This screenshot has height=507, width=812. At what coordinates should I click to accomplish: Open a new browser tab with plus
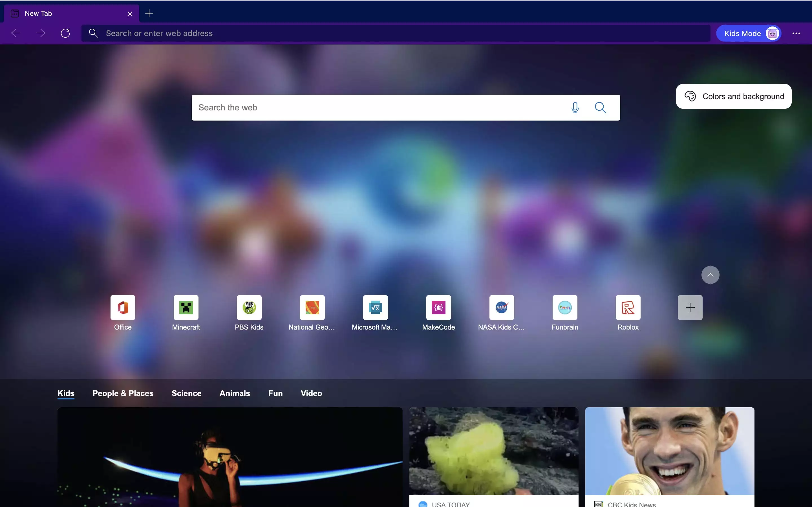click(149, 14)
